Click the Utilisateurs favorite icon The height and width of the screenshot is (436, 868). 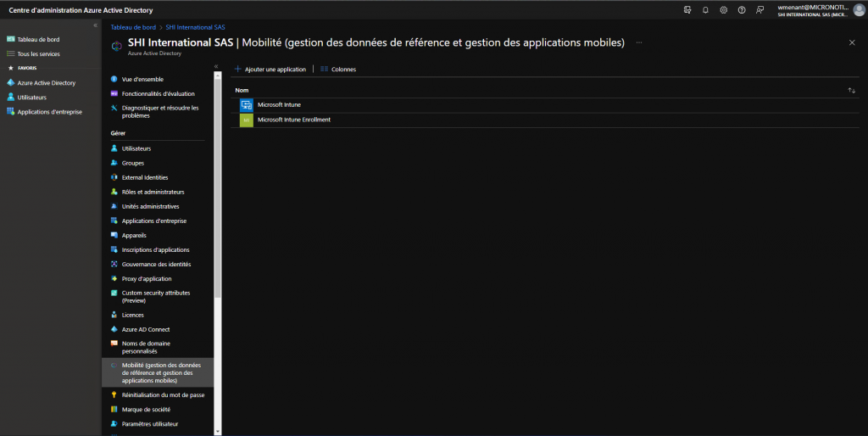pyautogui.click(x=10, y=97)
